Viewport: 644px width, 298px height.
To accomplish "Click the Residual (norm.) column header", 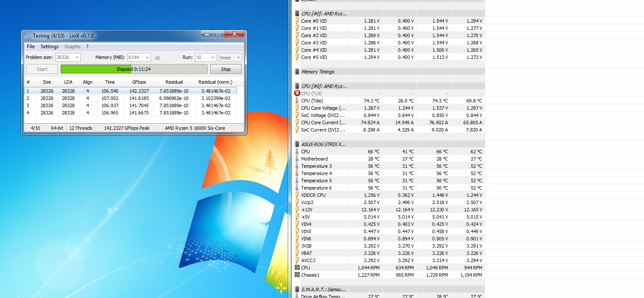I will 216,82.
